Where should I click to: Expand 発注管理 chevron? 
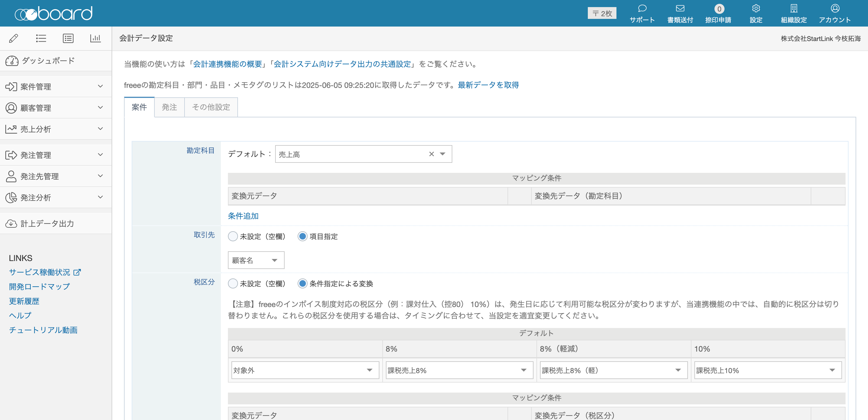pyautogui.click(x=100, y=155)
